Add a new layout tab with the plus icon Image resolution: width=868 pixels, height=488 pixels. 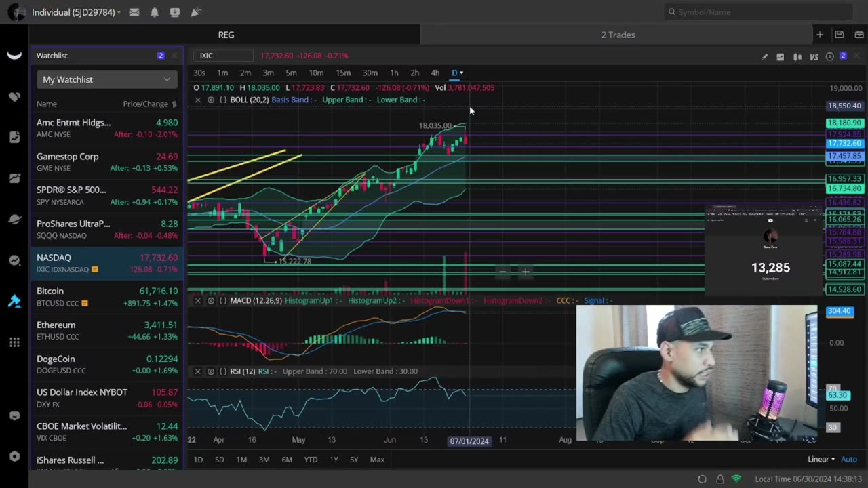[820, 35]
